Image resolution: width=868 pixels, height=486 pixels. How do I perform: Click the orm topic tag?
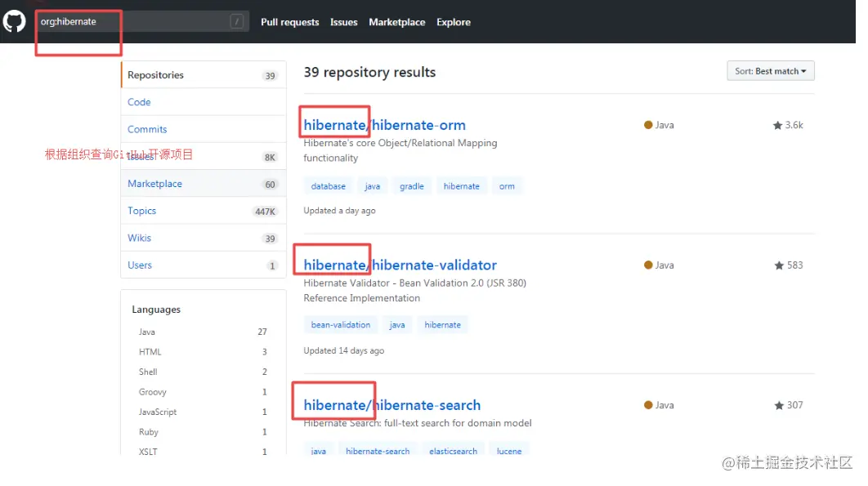(507, 186)
